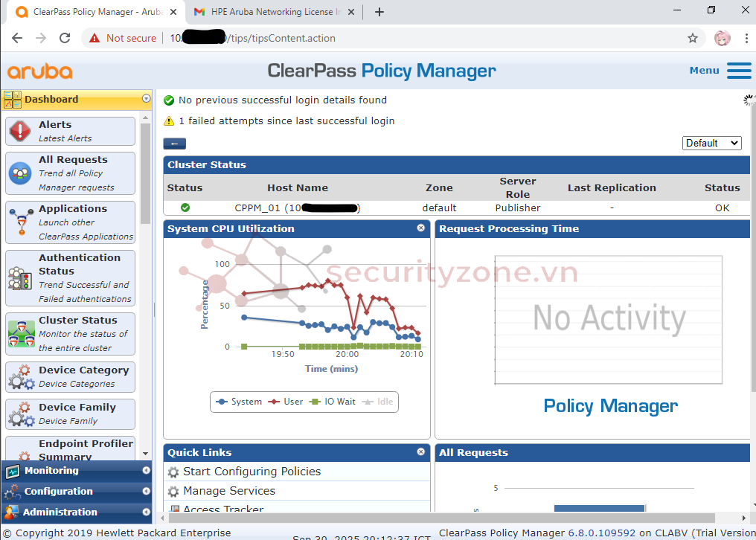Open the Device Family gears icon
Screen dimensions: 756x540
click(20, 414)
